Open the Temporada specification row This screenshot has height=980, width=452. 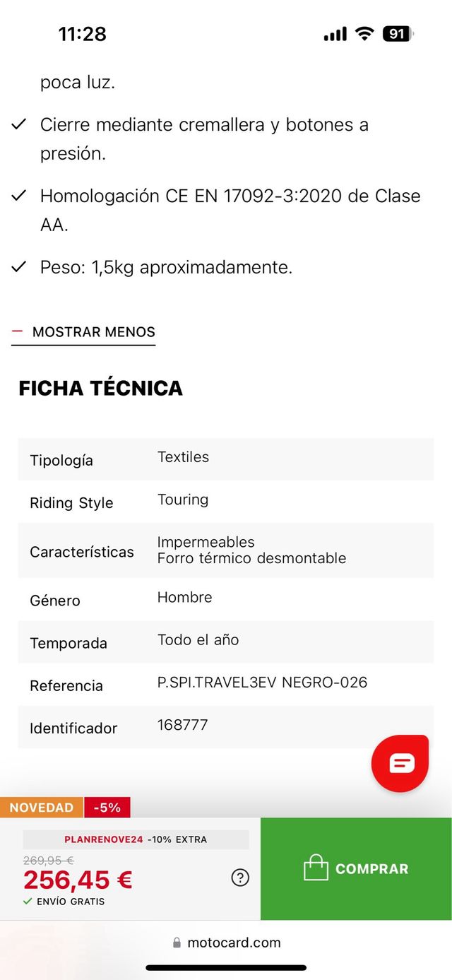[x=226, y=642]
